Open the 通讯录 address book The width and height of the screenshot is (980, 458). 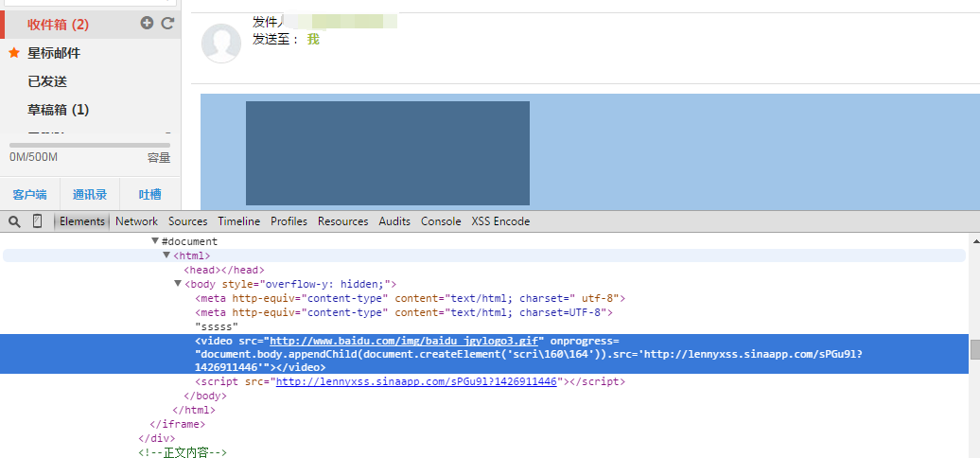(x=89, y=194)
